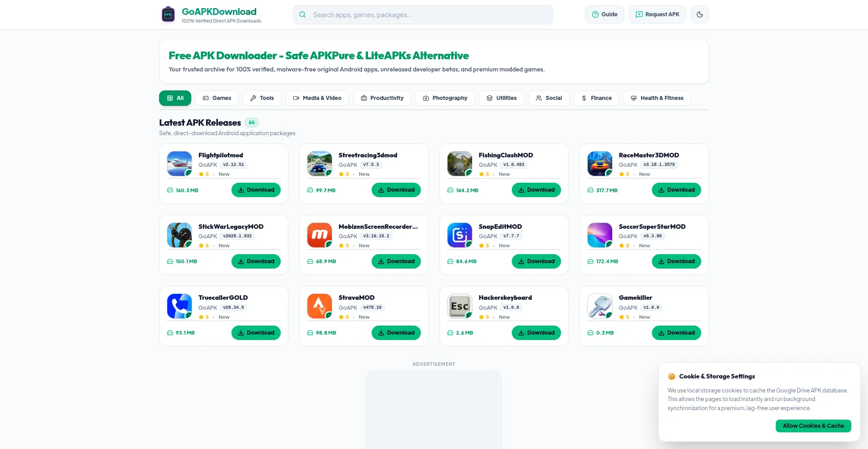Viewport: 868px width, 449px height.
Task: Click the Cookie & Storage Settings cookie icon
Action: pyautogui.click(x=671, y=376)
